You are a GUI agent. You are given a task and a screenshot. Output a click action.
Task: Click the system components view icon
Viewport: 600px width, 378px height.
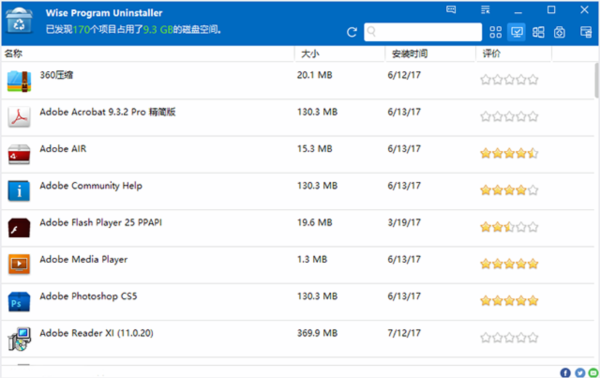coord(559,32)
